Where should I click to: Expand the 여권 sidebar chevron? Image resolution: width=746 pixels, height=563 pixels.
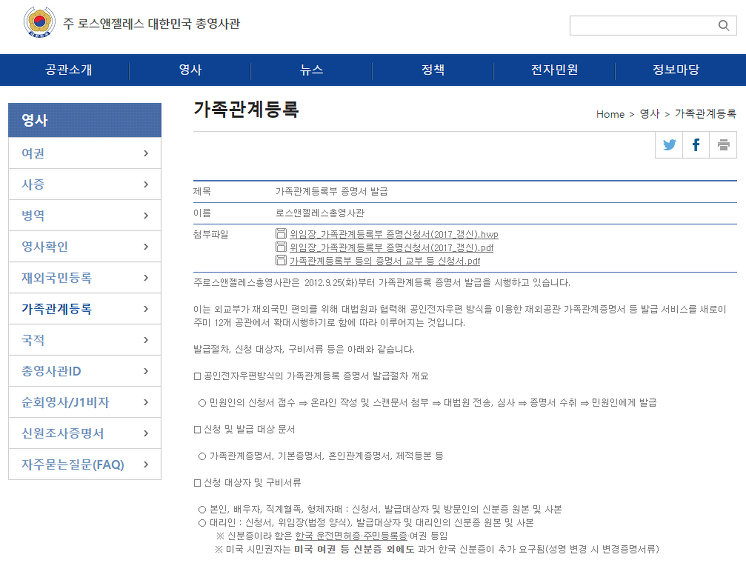pos(146,153)
